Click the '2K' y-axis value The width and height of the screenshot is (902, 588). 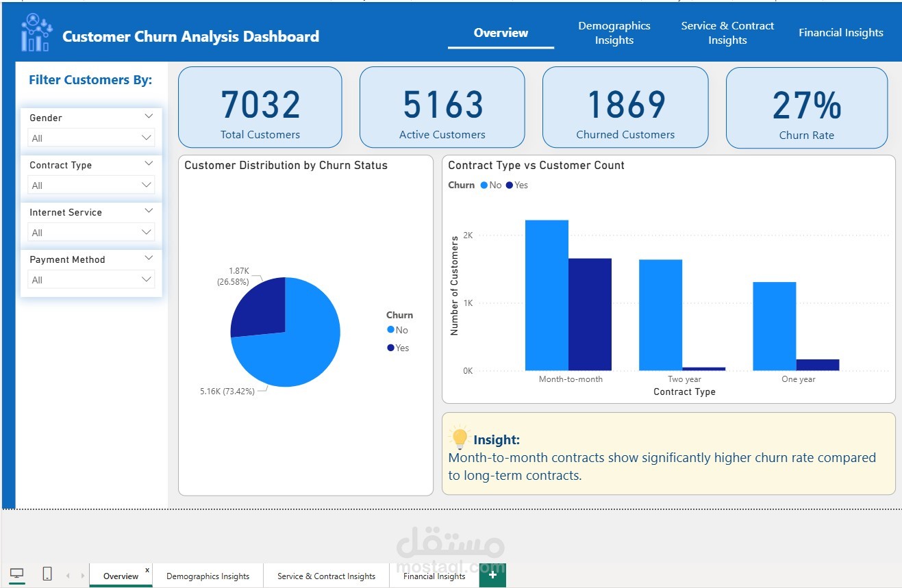pos(468,235)
